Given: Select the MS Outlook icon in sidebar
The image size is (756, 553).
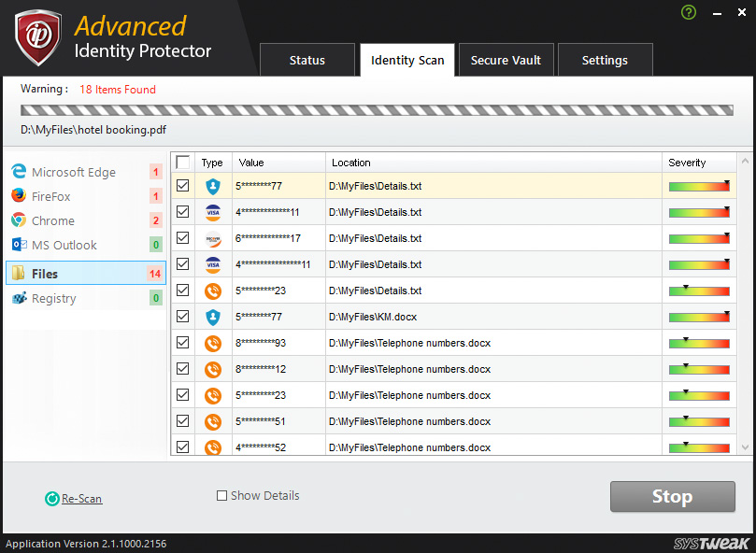Looking at the screenshot, I should point(20,245).
